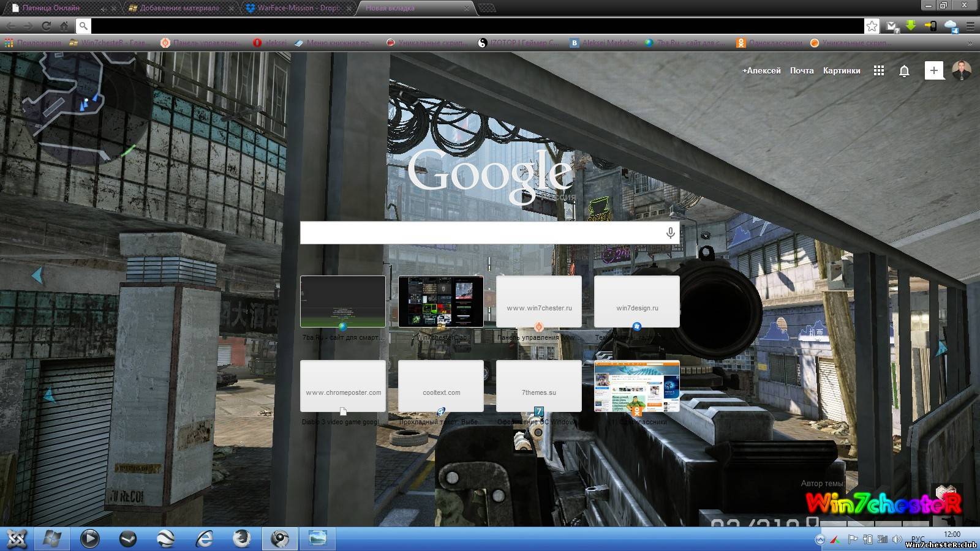Screen dimensions: 980x551
Task: Open the Приложения apps shortcut
Action: (x=33, y=43)
